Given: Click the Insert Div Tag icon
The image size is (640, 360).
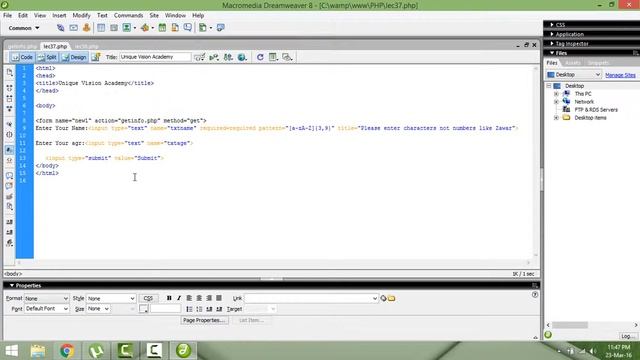Looking at the screenshot, I should 114,28.
